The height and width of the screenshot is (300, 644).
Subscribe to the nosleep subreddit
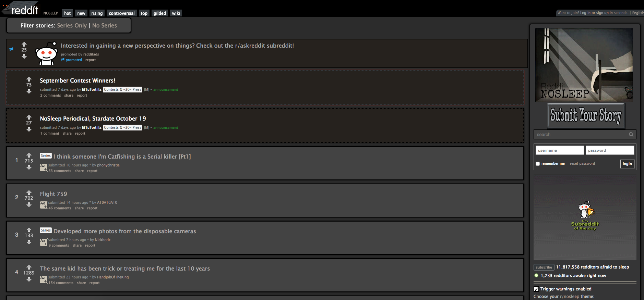544,267
